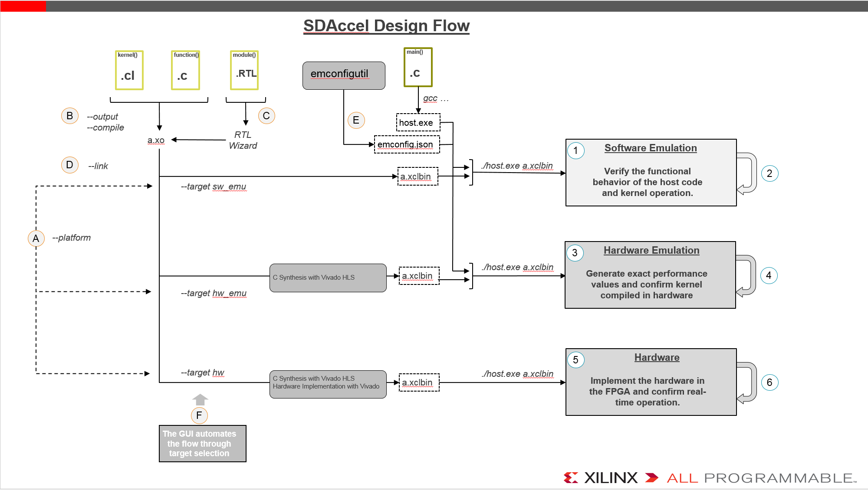The image size is (868, 490).
Task: Click the emconfig.json dashed box
Action: [407, 144]
